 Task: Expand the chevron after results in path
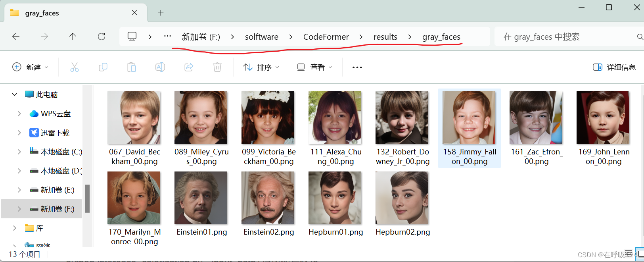coord(410,37)
